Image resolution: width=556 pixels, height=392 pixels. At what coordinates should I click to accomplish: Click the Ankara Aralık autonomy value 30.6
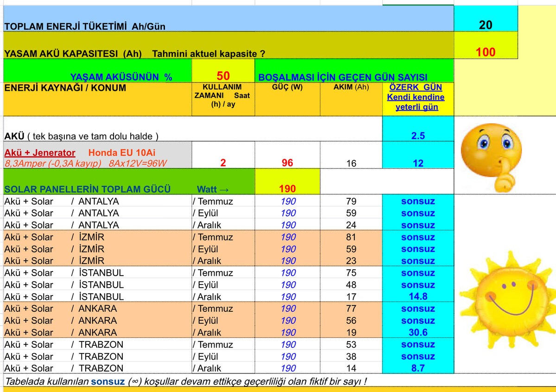coord(417,332)
